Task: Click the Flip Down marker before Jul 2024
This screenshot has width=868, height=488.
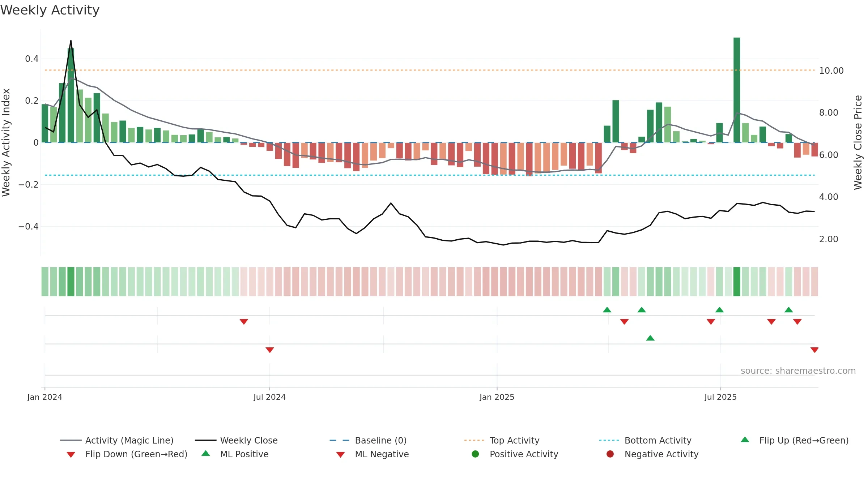Action: tap(244, 321)
